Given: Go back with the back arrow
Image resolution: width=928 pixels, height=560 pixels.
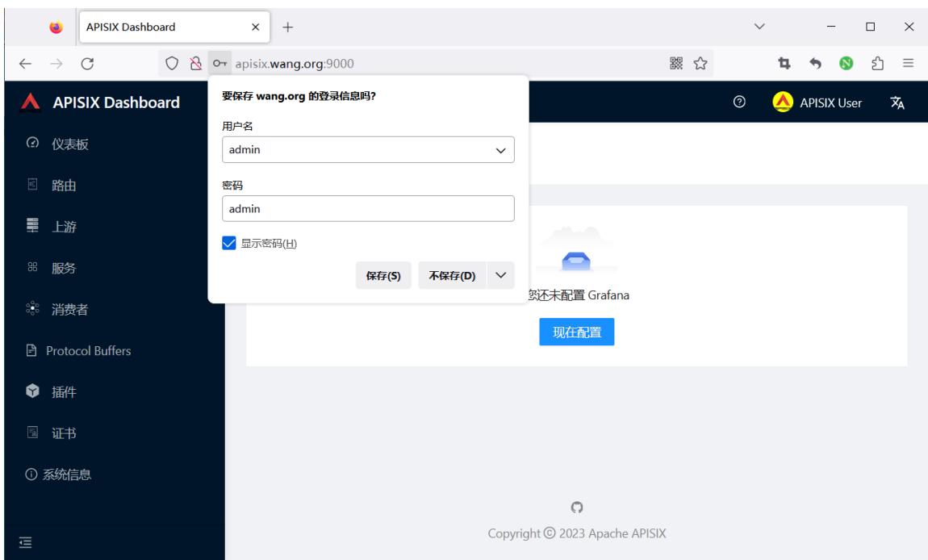Looking at the screenshot, I should coord(26,63).
